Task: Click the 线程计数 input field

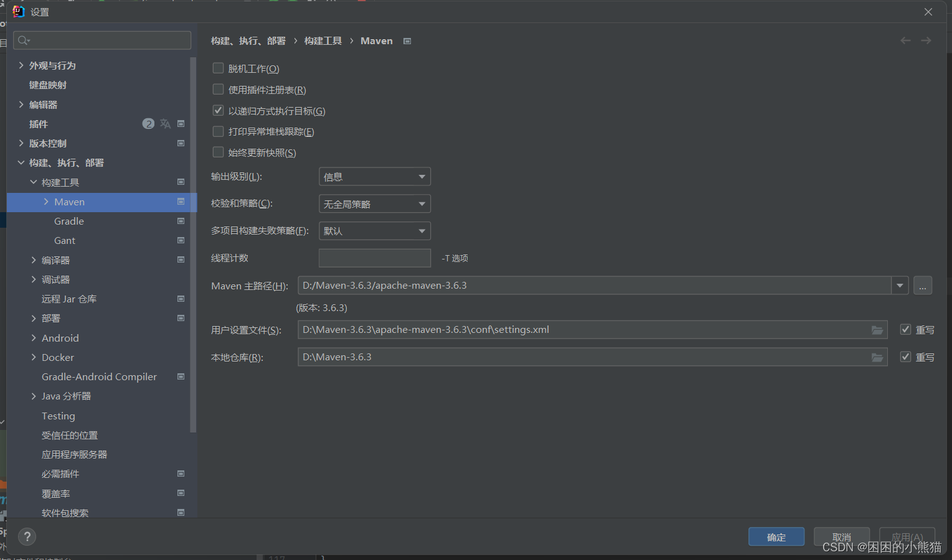Action: (x=375, y=258)
